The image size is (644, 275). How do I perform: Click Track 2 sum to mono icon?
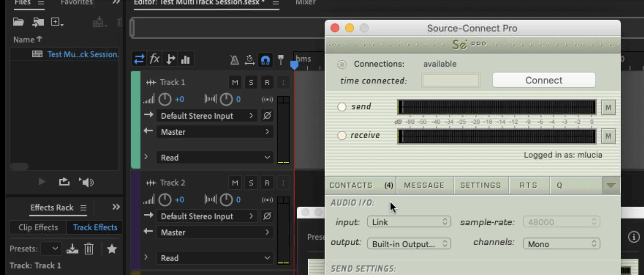[x=267, y=200]
